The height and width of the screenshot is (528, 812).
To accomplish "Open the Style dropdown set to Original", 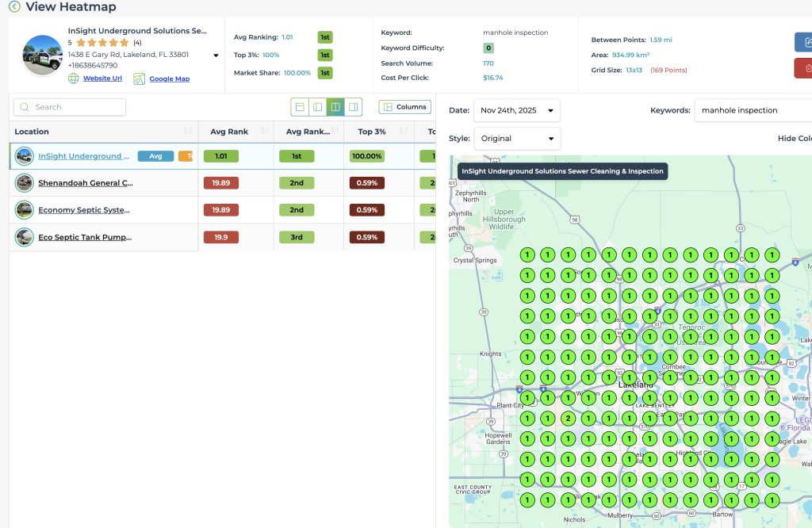I will point(517,138).
